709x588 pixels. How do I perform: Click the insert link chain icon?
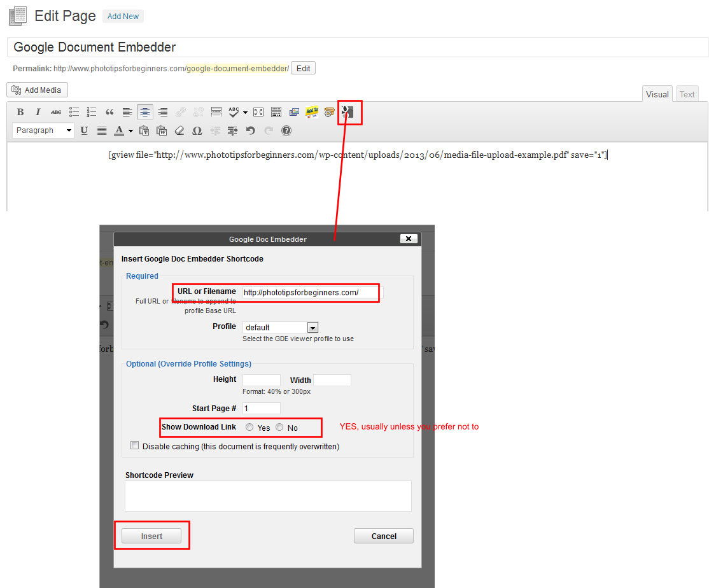[x=180, y=112]
